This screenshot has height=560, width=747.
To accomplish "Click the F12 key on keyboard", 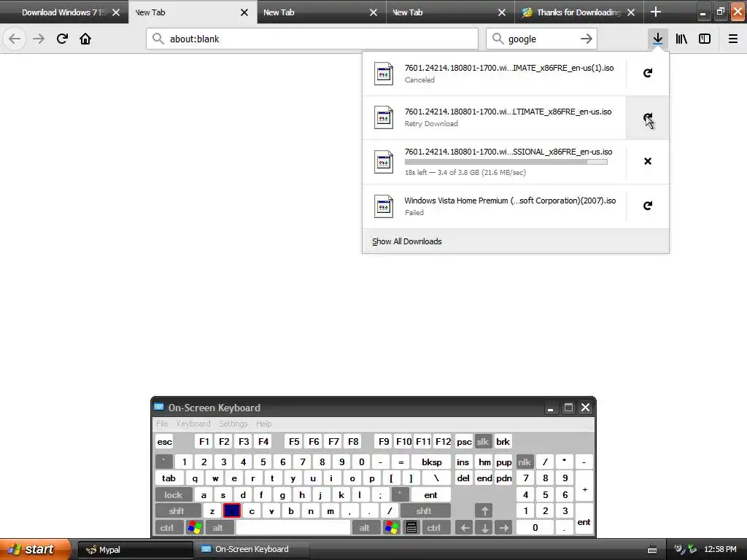I will [x=443, y=441].
